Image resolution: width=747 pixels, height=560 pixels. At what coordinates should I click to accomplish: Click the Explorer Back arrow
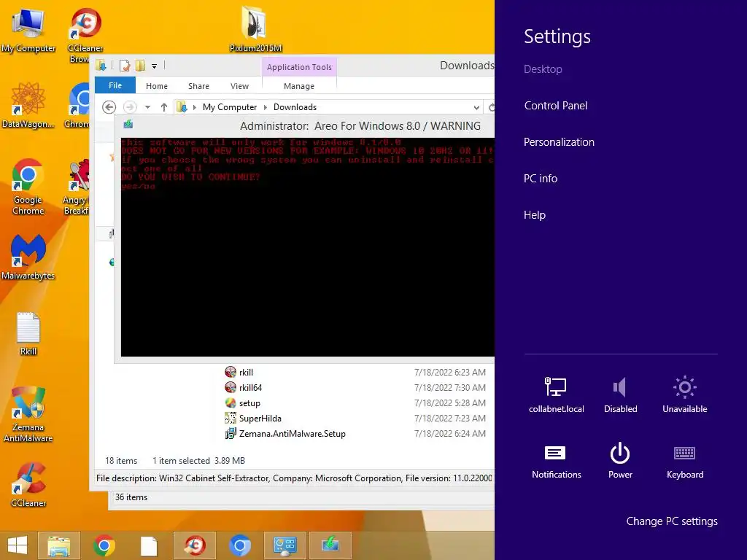pyautogui.click(x=109, y=107)
